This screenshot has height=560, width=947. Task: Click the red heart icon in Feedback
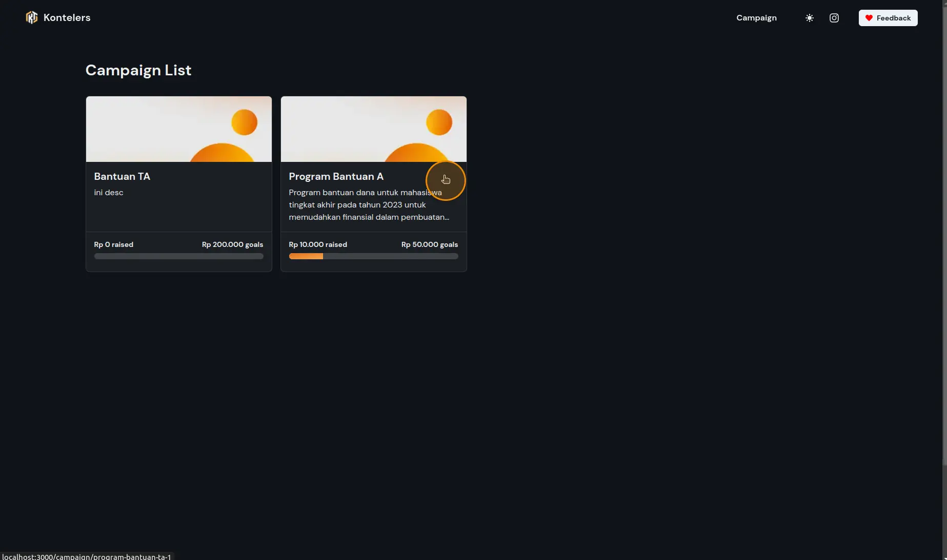click(x=869, y=18)
